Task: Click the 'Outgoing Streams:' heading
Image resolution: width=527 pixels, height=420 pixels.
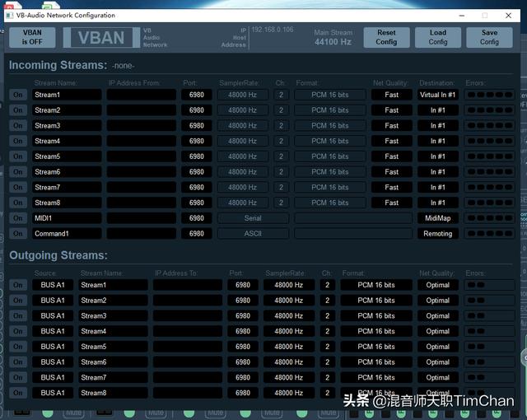Action: 58,255
